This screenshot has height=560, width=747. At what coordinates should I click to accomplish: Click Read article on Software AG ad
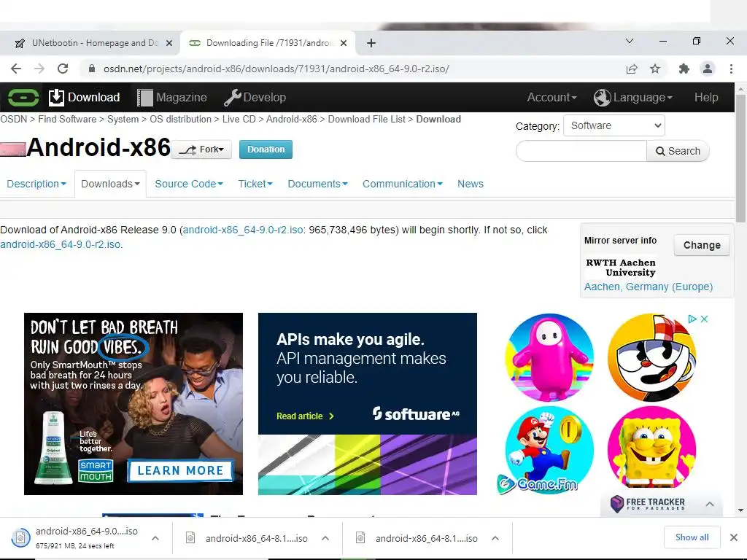[305, 416]
